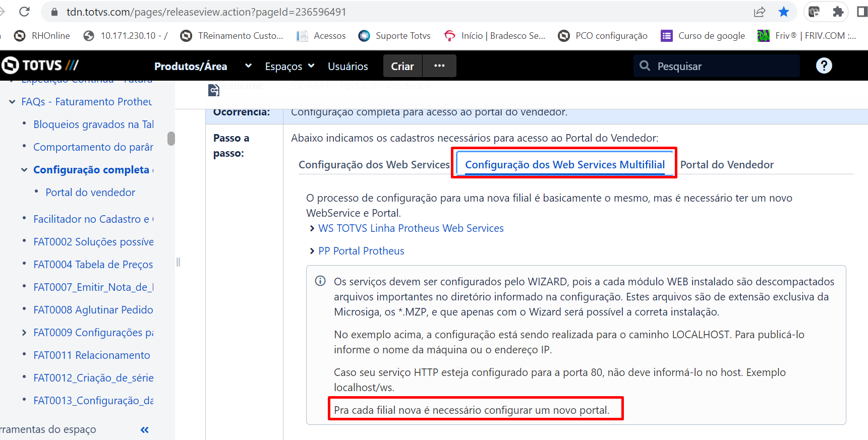Click the site lock icon in address bar
The width and height of the screenshot is (868, 440).
point(55,12)
